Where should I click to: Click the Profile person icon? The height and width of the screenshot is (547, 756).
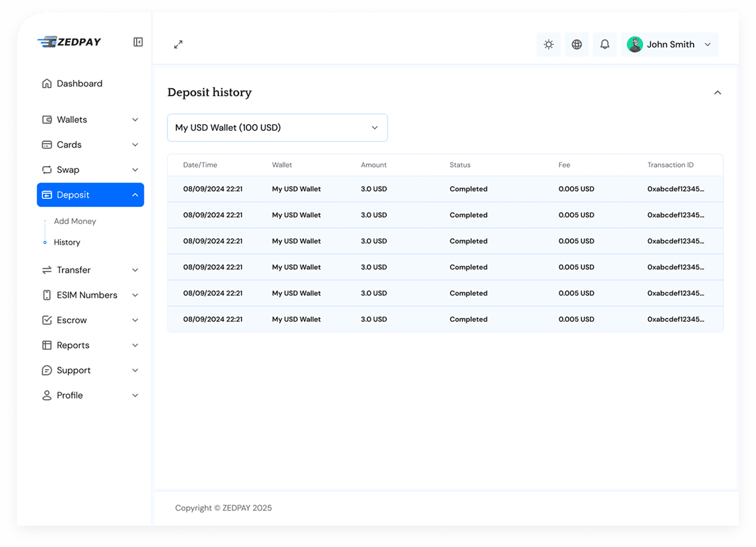pyautogui.click(x=47, y=395)
